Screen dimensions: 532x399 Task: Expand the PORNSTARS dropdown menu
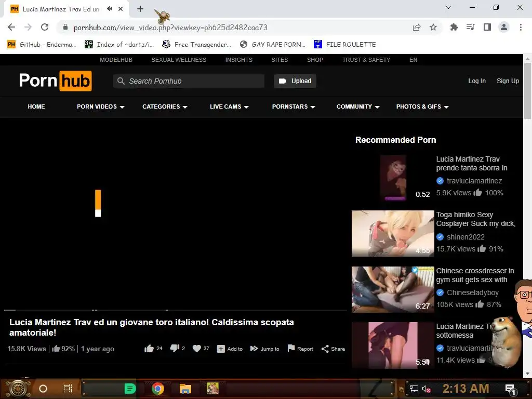click(294, 107)
